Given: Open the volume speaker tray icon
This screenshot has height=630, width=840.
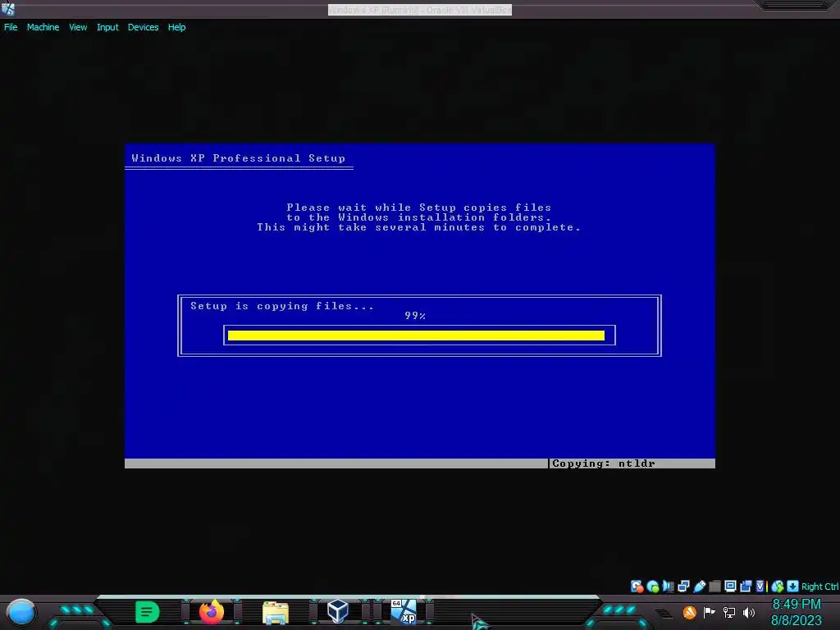Looking at the screenshot, I should (x=749, y=612).
